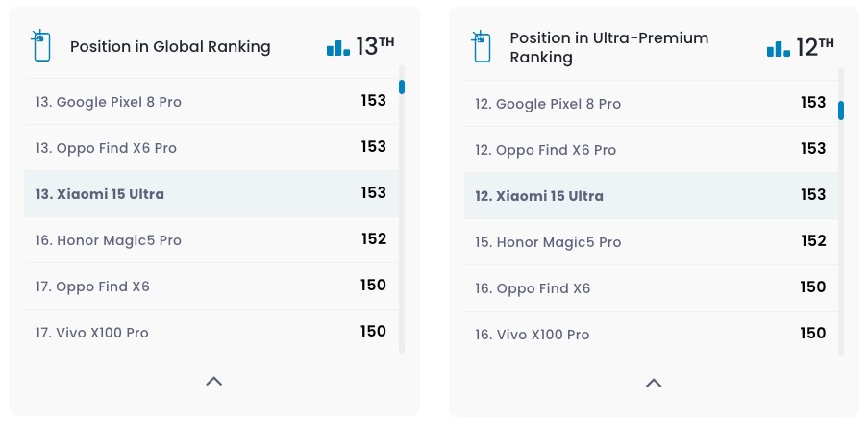The height and width of the screenshot is (424, 868).
Task: Click the Global Ranking list scrollbar
Action: [x=402, y=87]
